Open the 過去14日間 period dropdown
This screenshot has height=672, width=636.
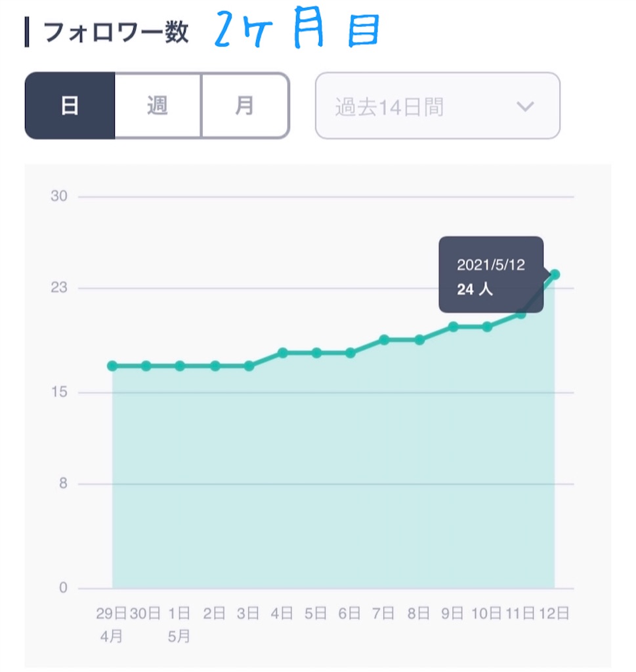pyautogui.click(x=438, y=106)
